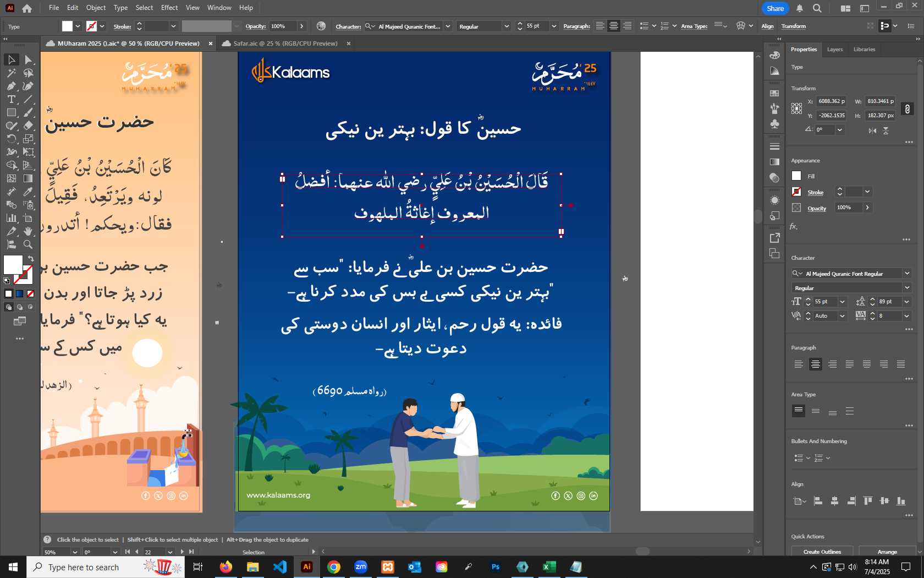
Task: Click the blue Share button
Action: (775, 8)
